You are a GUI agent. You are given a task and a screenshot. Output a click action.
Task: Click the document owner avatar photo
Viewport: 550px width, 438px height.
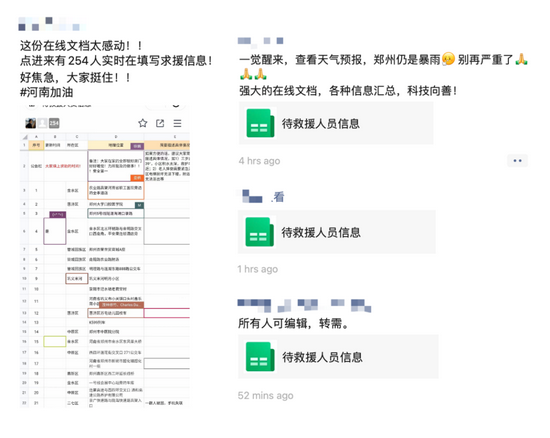click(31, 123)
